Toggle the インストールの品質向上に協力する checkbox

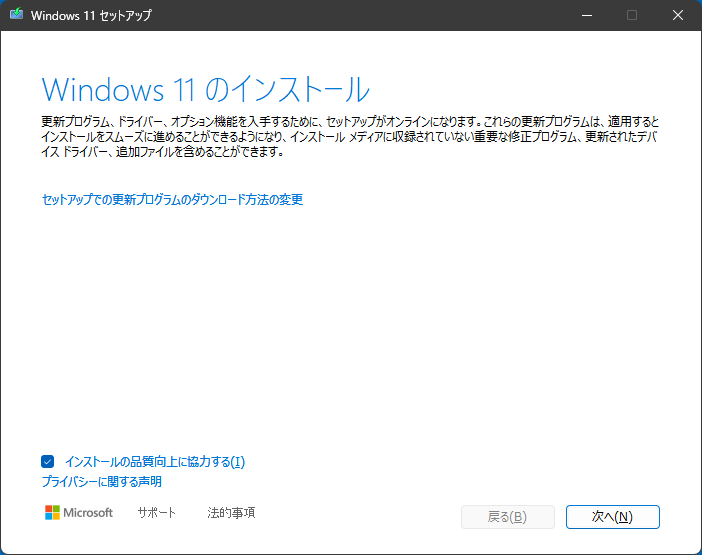coord(47,461)
